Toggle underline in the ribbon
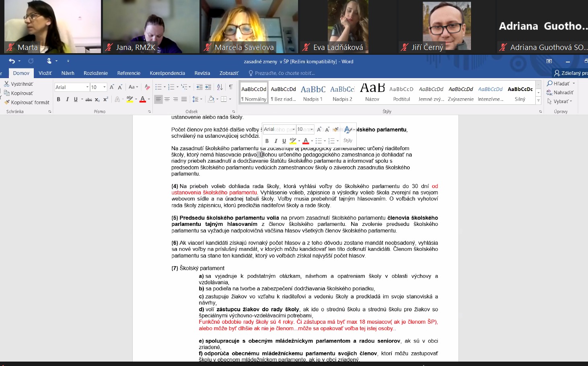The image size is (588, 366). 76,99
